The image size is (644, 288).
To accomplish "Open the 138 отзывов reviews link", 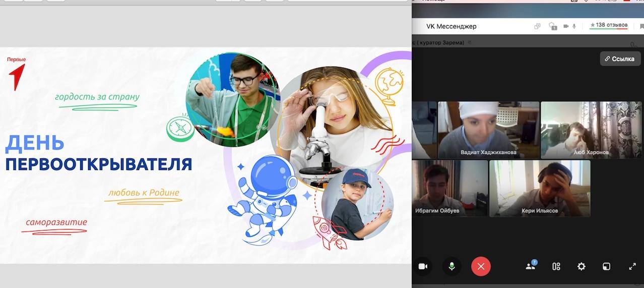I will click(x=608, y=25).
